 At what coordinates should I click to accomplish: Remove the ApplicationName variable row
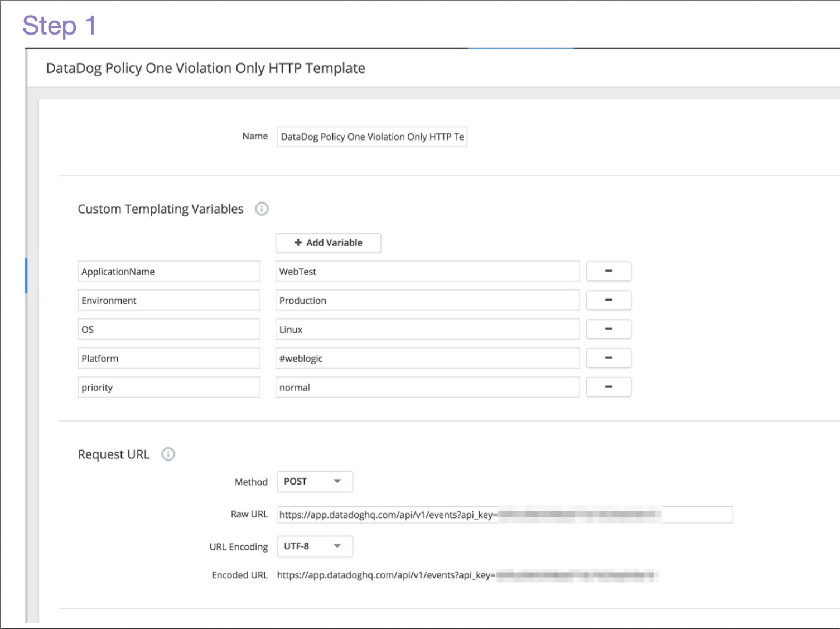tap(608, 272)
